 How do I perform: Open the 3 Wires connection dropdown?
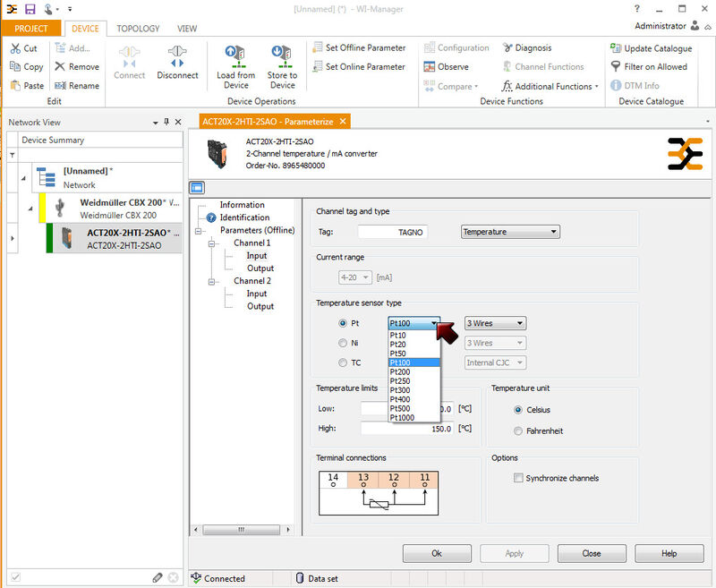495,323
